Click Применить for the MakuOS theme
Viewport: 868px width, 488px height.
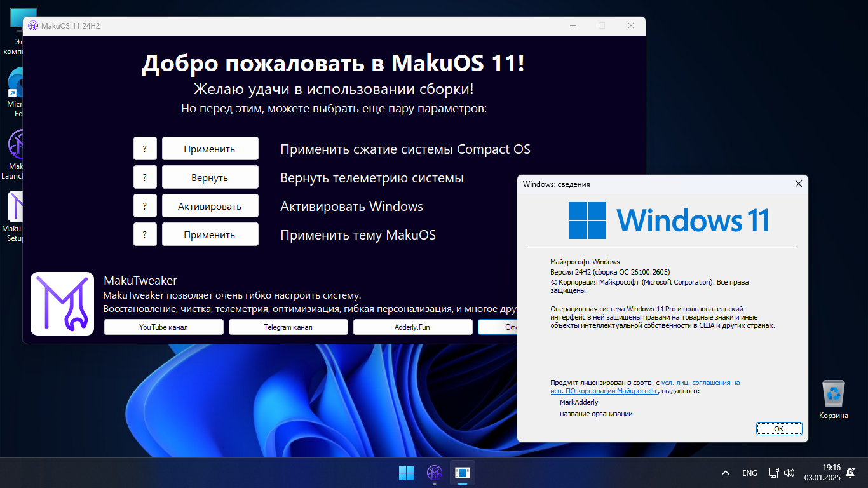point(210,234)
